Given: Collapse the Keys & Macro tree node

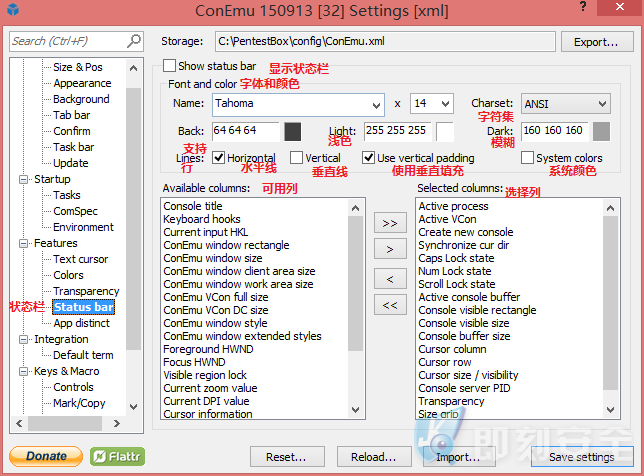Looking at the screenshot, I should [x=24, y=372].
